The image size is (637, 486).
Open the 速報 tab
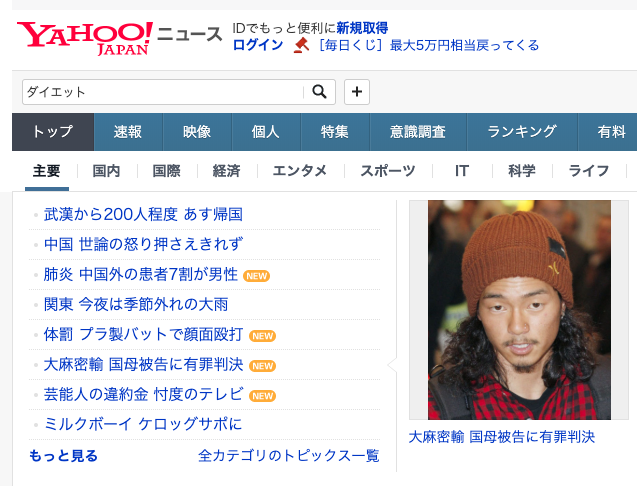[x=128, y=132]
